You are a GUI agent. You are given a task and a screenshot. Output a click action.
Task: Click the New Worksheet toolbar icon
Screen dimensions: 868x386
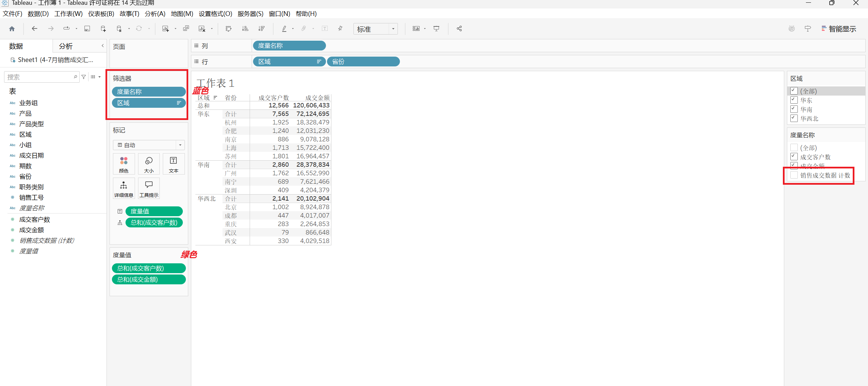[x=166, y=29]
